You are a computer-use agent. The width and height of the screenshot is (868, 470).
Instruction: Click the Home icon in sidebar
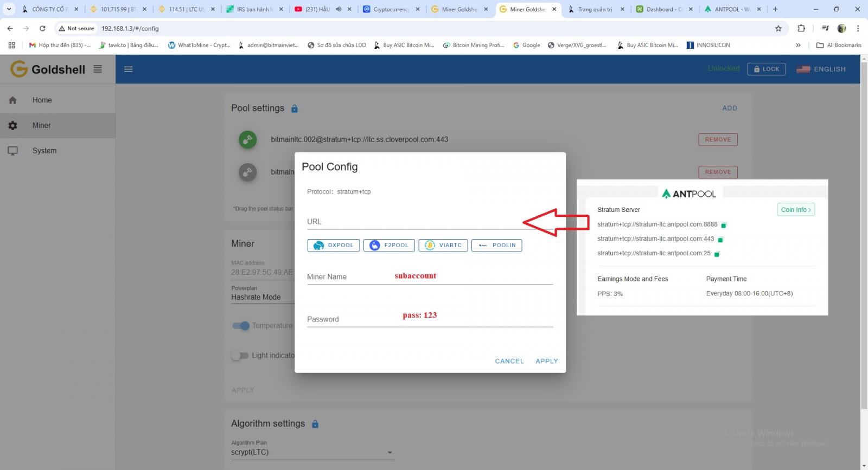coord(13,100)
